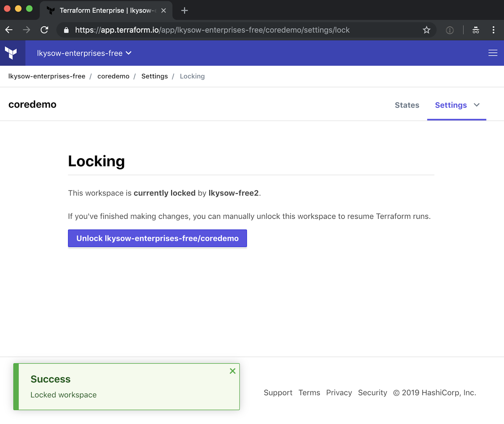Image resolution: width=504 pixels, height=424 pixels.
Task: Select the Settings tab
Action: click(451, 105)
